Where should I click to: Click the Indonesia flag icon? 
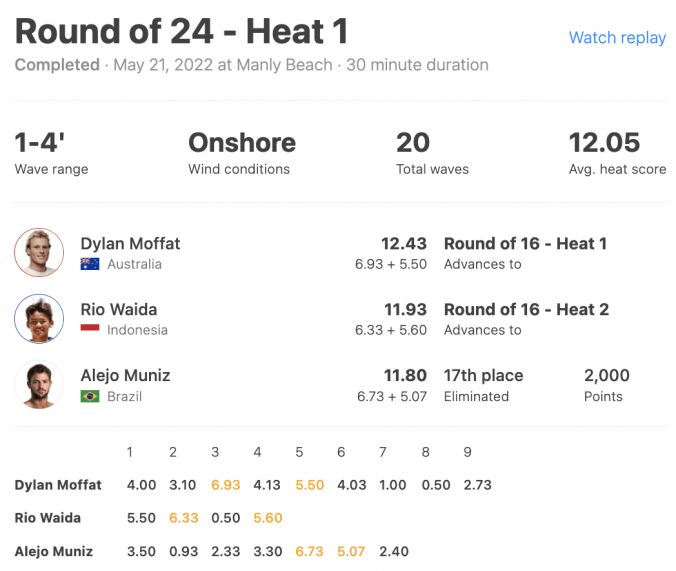pyautogui.click(x=90, y=329)
